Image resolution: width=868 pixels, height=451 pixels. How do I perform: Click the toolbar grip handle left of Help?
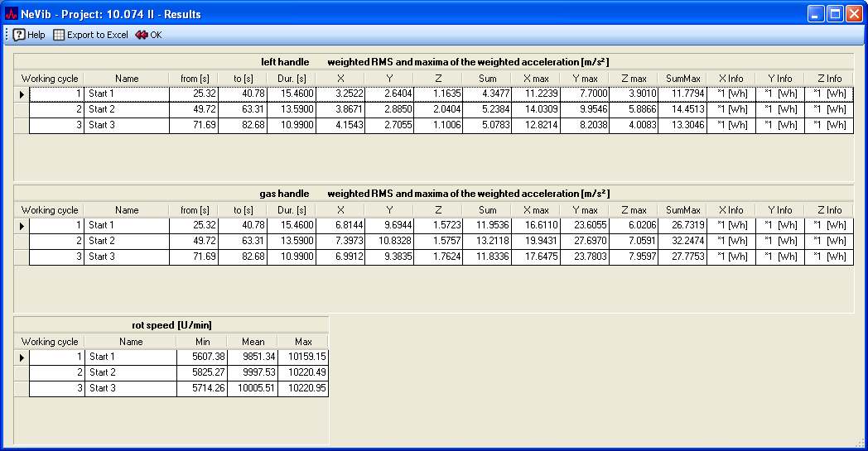[7, 35]
